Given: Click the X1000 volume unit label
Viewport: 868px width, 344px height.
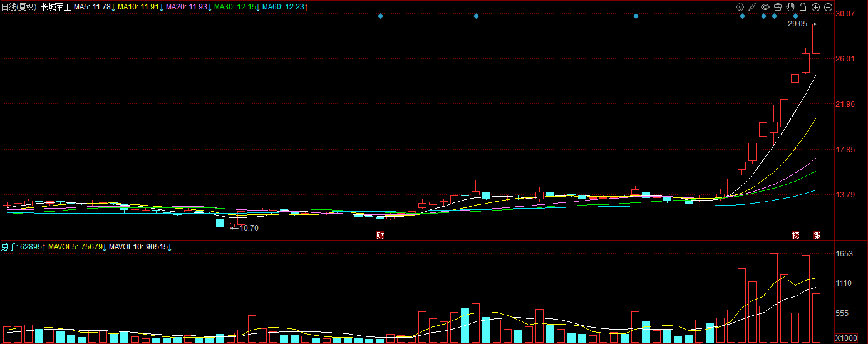Looking at the screenshot, I should coord(846,338).
